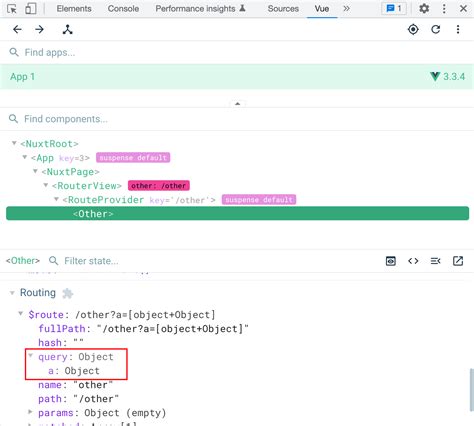Select the RouteProvider component

(139, 200)
